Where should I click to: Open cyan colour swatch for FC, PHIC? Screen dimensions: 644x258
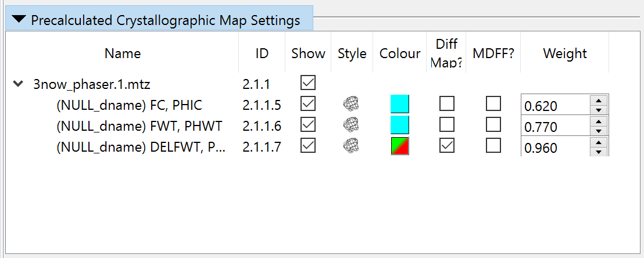pos(400,104)
